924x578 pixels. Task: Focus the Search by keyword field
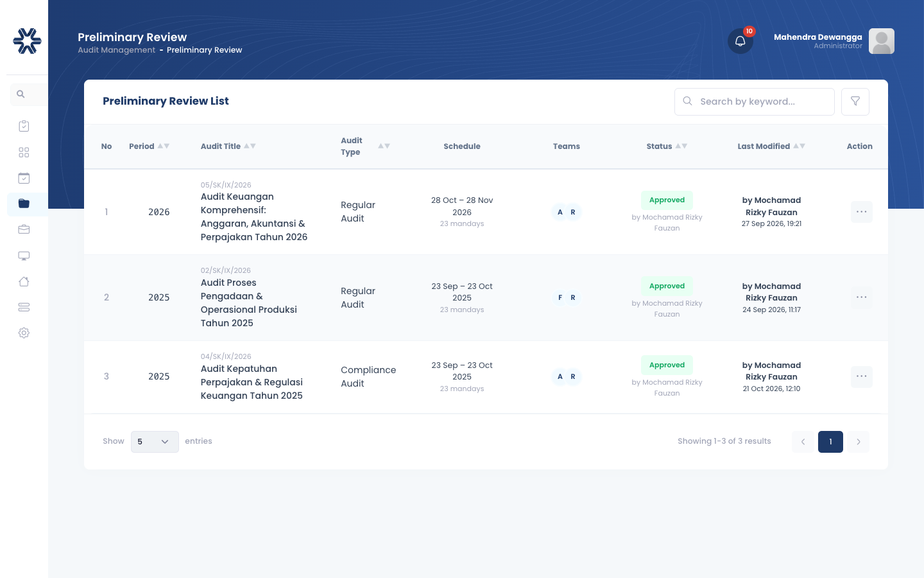(755, 101)
